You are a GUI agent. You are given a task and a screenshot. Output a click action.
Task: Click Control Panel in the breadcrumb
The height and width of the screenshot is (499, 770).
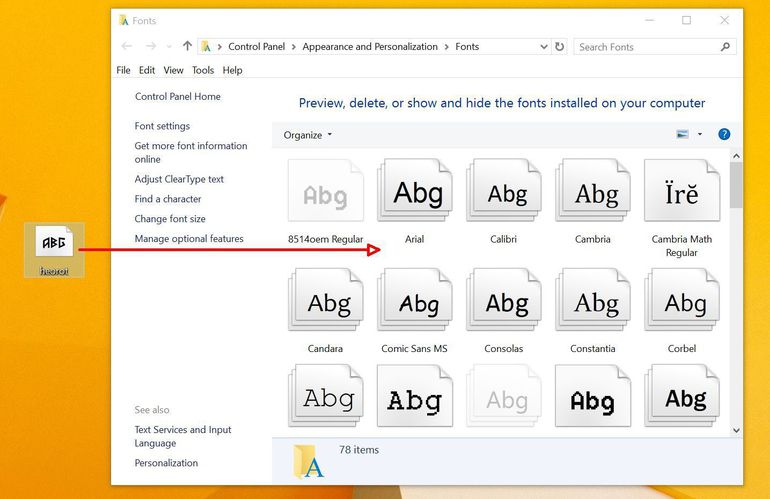click(256, 47)
